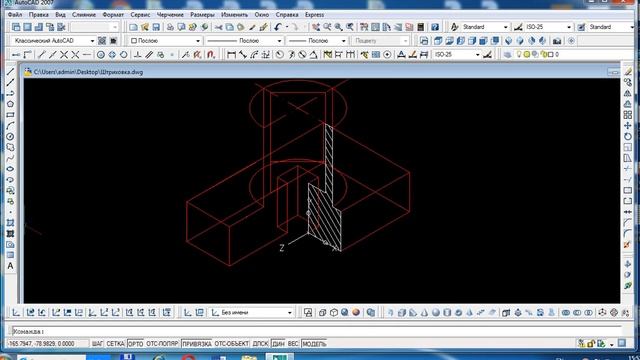
Task: Open the Express menu
Action: tap(314, 15)
